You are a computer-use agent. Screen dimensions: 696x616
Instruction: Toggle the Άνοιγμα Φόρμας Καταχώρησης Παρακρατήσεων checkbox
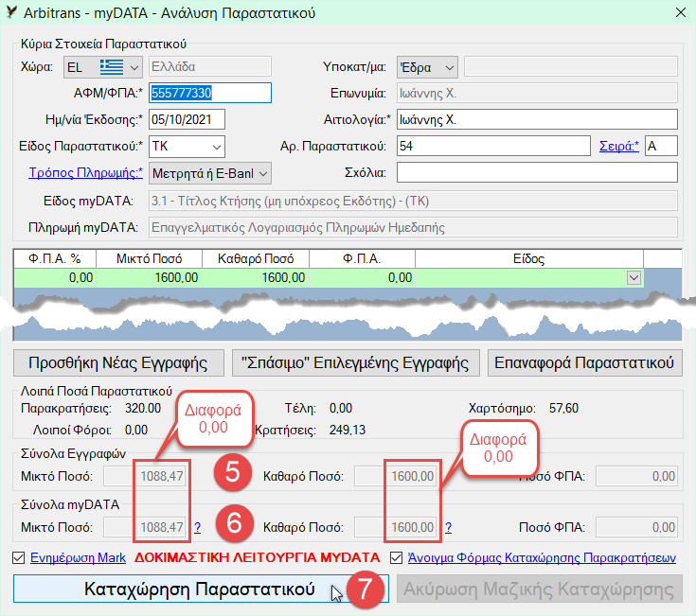[x=396, y=557]
